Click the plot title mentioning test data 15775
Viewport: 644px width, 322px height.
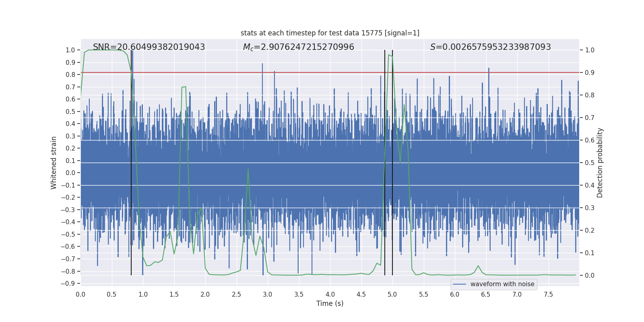point(330,33)
